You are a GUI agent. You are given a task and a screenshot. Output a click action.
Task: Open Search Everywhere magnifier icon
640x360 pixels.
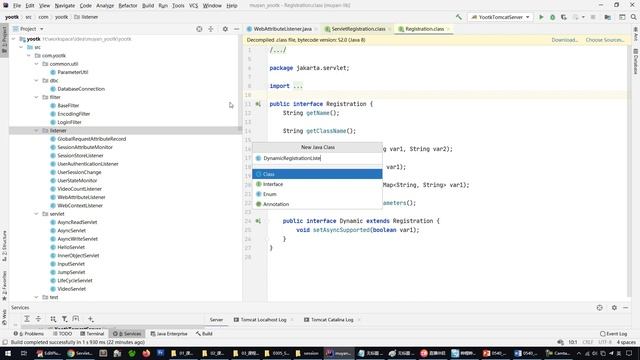click(633, 17)
